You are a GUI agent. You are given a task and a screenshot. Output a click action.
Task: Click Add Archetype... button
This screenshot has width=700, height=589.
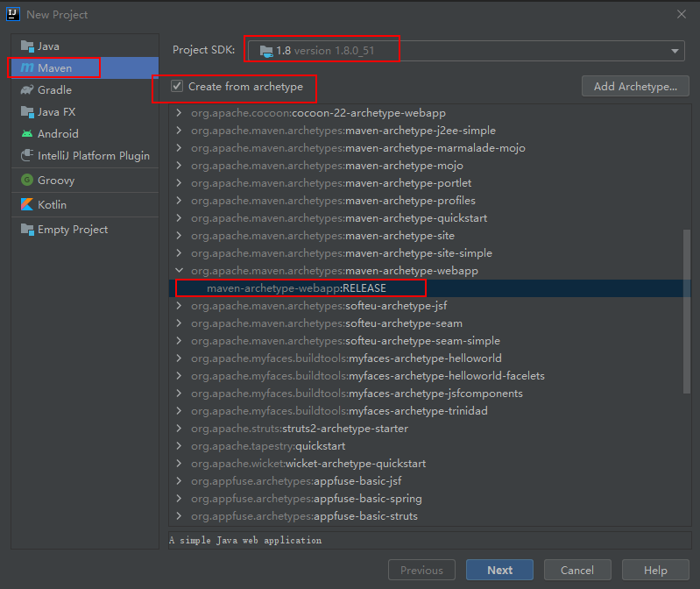click(635, 86)
